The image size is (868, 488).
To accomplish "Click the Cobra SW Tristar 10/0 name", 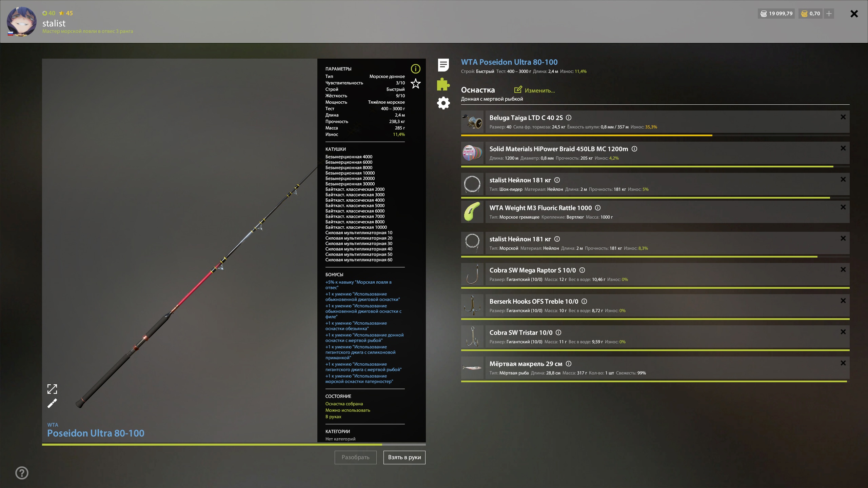I will click(521, 332).
